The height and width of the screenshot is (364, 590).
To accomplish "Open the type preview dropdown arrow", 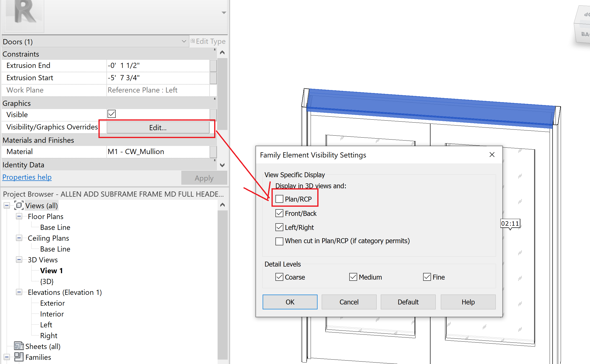I will [x=224, y=13].
